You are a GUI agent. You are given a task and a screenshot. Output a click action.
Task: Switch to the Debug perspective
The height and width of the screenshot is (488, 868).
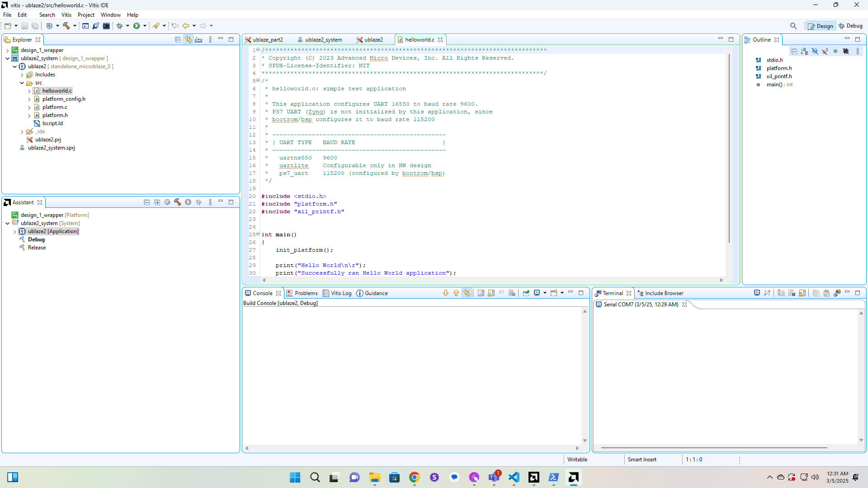click(850, 26)
